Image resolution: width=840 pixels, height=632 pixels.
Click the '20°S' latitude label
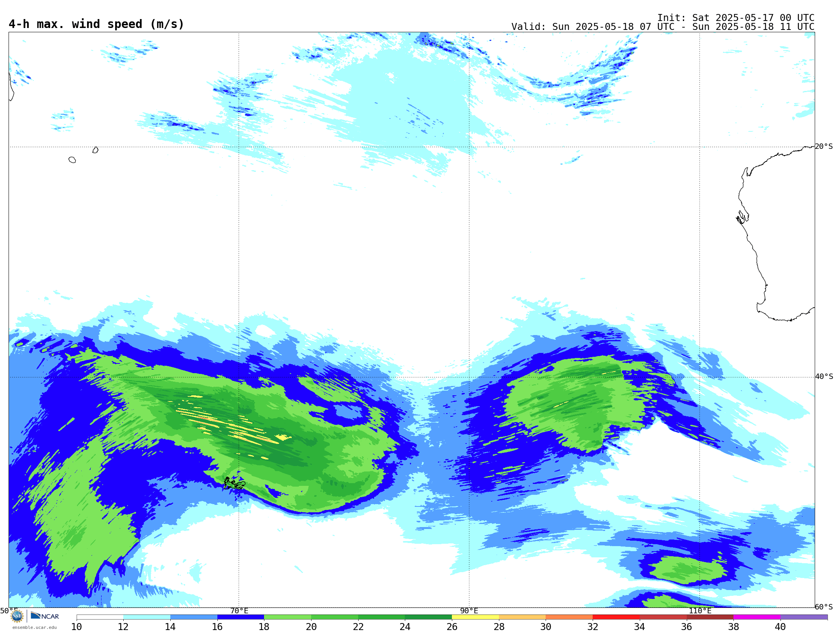[824, 147]
